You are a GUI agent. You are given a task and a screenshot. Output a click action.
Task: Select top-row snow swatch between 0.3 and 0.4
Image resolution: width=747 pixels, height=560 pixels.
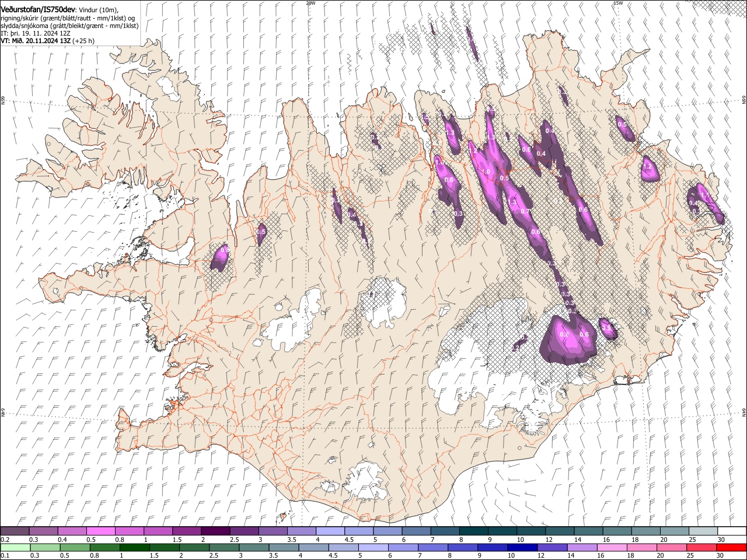[44, 531]
